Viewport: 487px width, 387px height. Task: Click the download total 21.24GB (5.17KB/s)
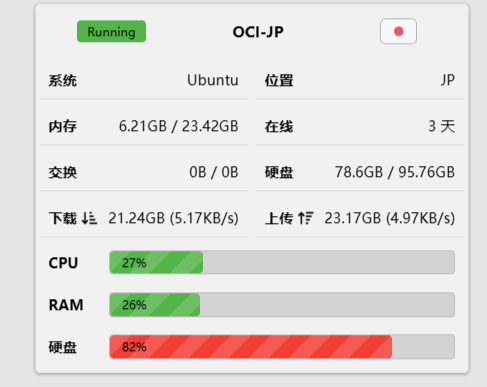(x=173, y=218)
